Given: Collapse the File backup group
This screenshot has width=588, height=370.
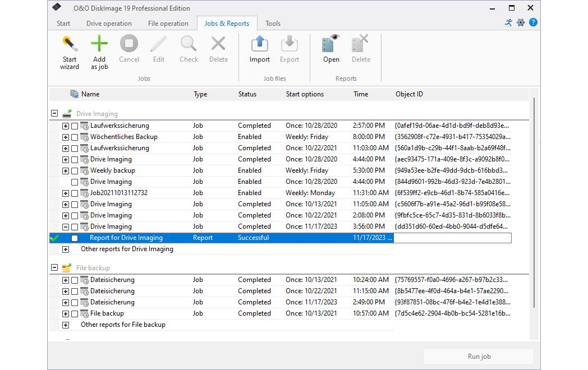Looking at the screenshot, I should [54, 267].
